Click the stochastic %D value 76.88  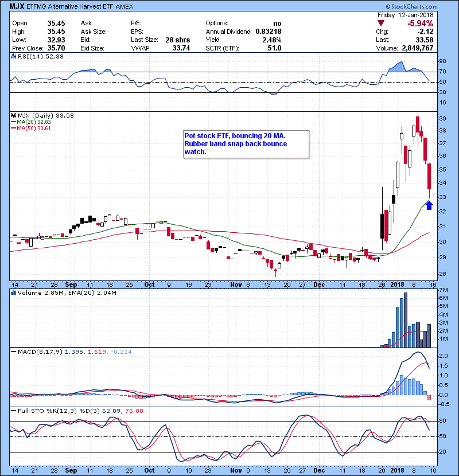[134, 411]
